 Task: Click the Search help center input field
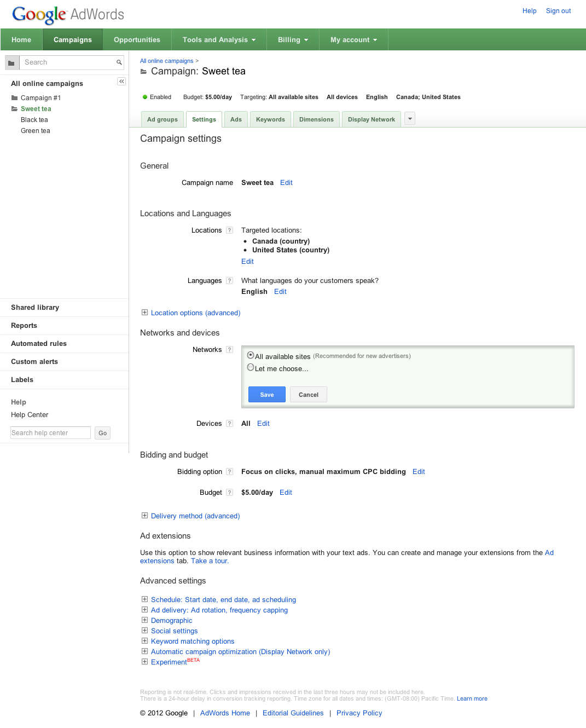click(50, 433)
